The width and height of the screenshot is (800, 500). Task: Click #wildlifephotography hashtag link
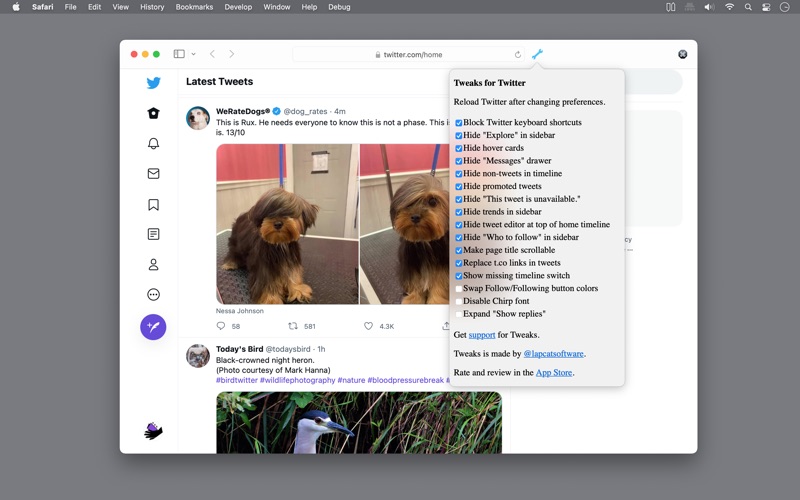pos(297,380)
